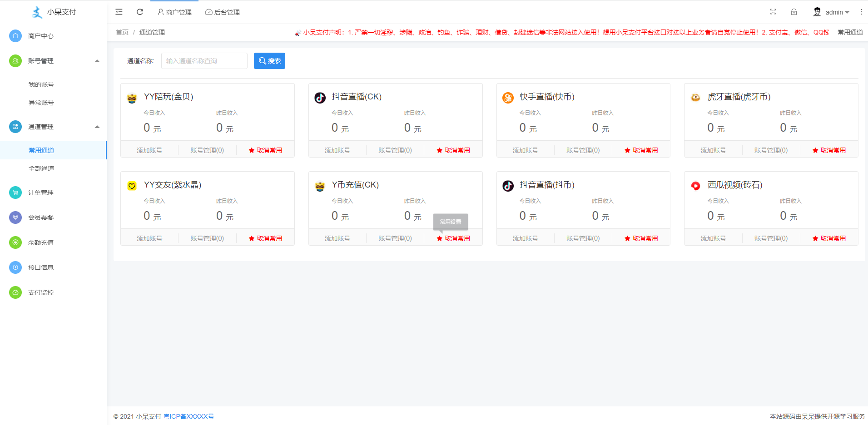Unfavorite the 抖音直播(CK) channel star
The width and height of the screenshot is (868, 425).
[x=454, y=149]
